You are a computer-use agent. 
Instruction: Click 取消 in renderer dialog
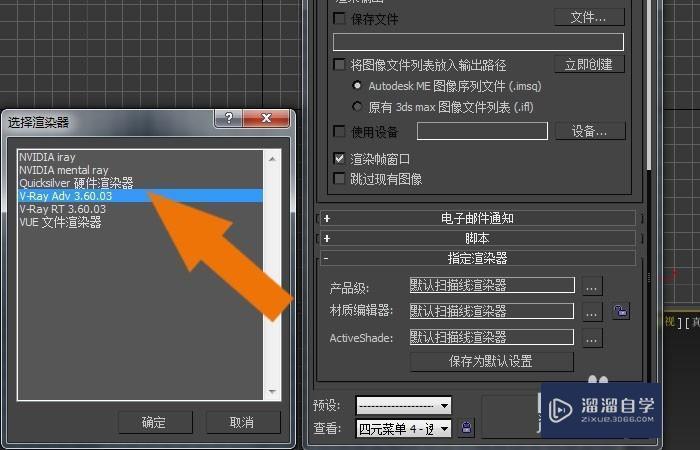click(x=243, y=422)
